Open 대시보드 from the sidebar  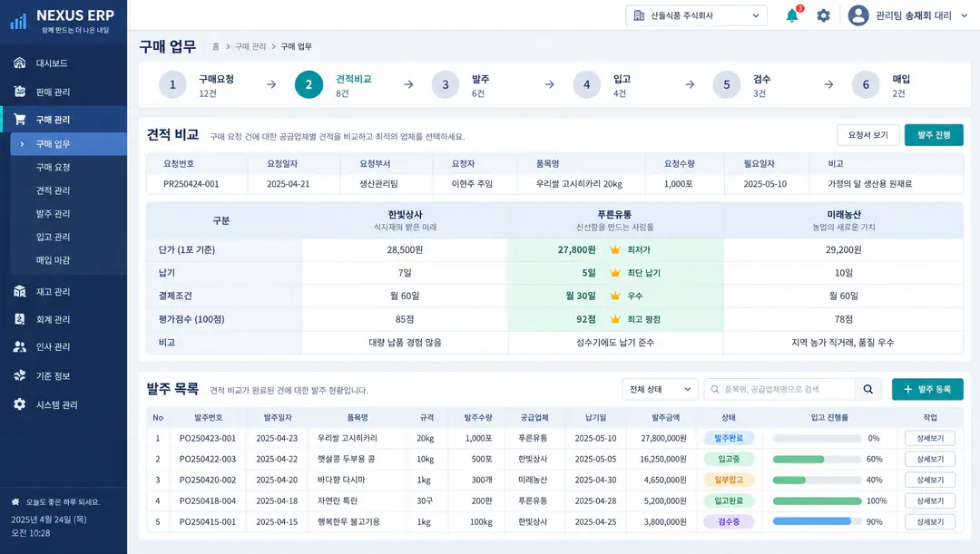coord(64,63)
